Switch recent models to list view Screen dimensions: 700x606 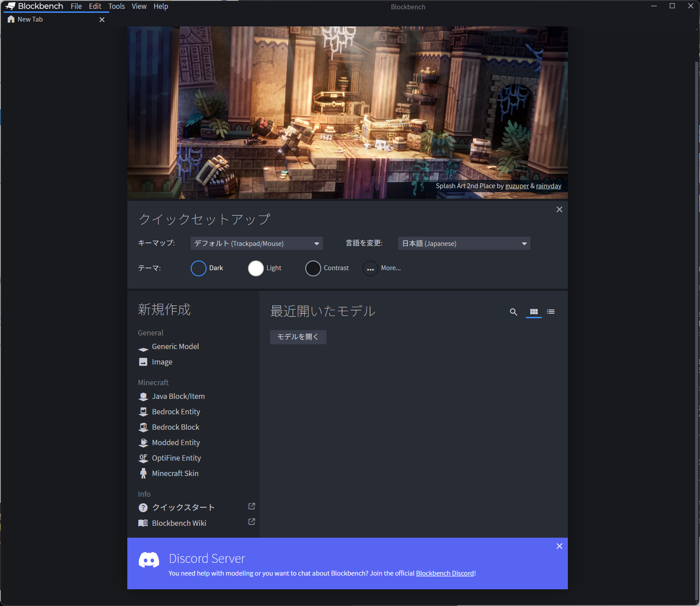551,312
